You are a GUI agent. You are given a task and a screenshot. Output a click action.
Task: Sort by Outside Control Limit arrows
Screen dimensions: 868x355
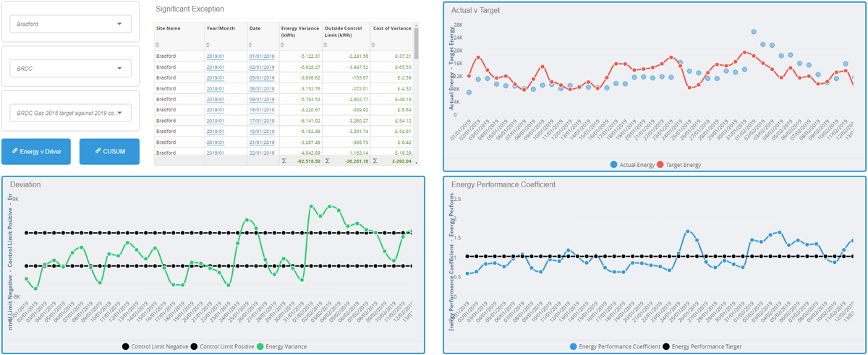(327, 45)
